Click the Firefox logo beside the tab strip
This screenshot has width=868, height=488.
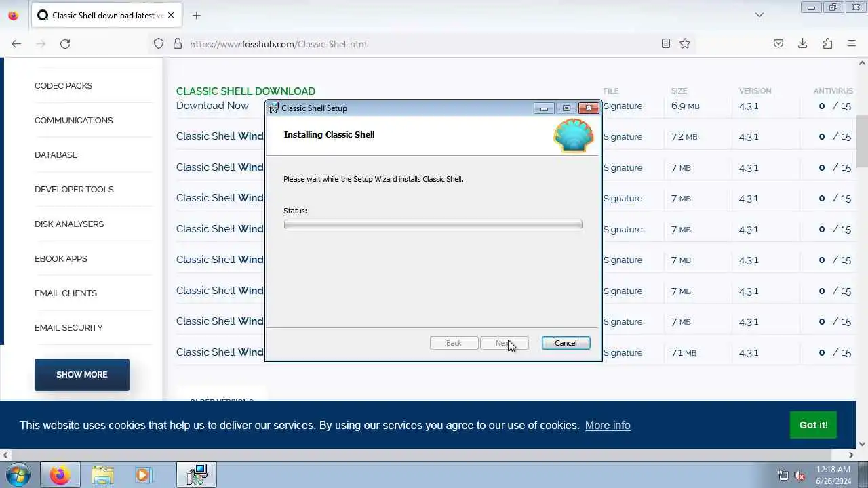tap(13, 15)
